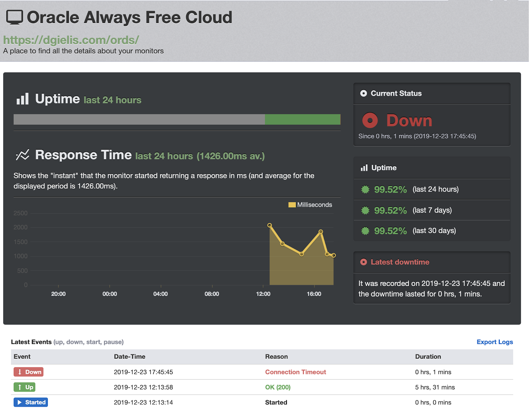532x419 pixels.
Task: Click the 99.52% value for last 30 days
Action: [x=390, y=231]
